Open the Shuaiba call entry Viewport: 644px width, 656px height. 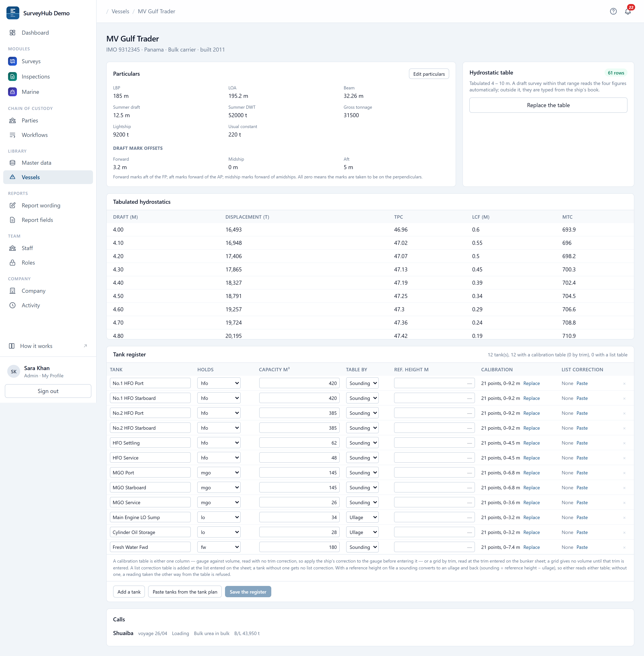[x=123, y=633]
